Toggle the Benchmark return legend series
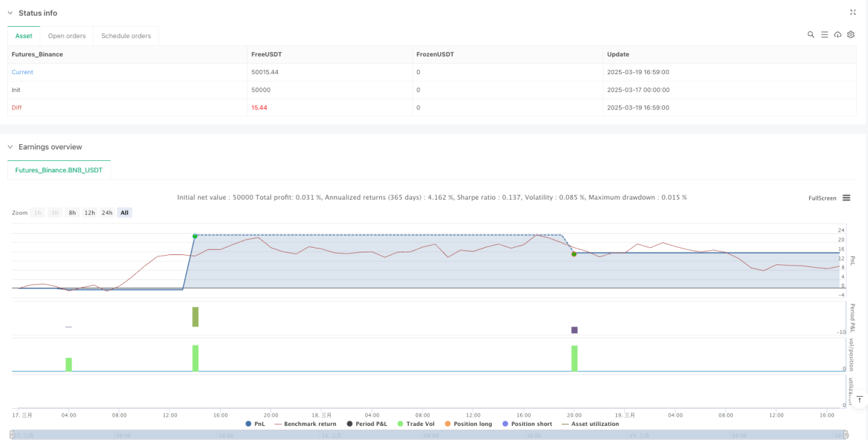The width and height of the screenshot is (868, 440). point(305,424)
